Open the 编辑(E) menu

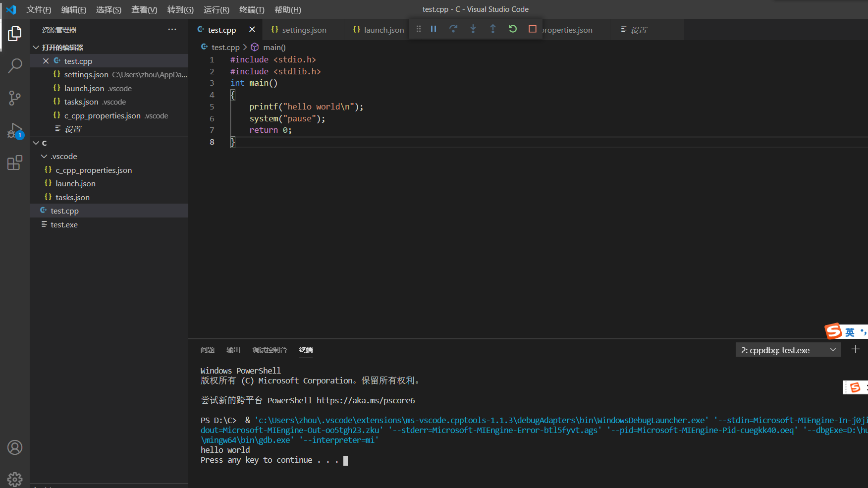point(74,9)
